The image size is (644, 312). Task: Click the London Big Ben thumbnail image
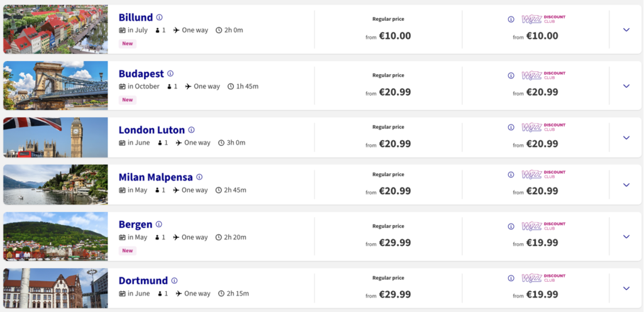click(55, 137)
